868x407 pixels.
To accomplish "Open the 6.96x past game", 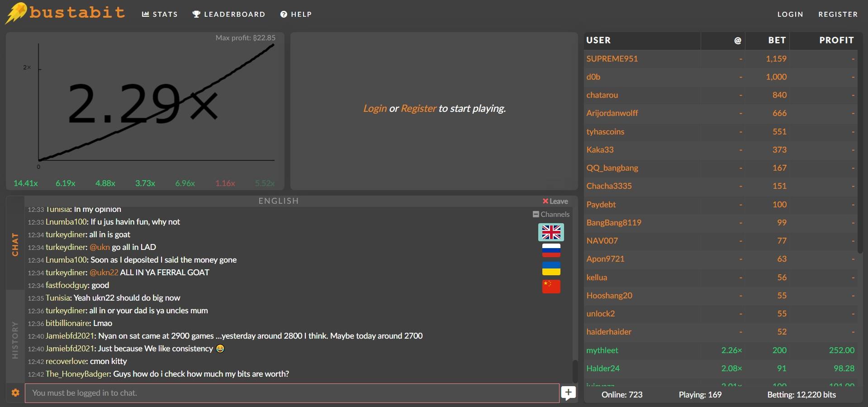I will [185, 183].
